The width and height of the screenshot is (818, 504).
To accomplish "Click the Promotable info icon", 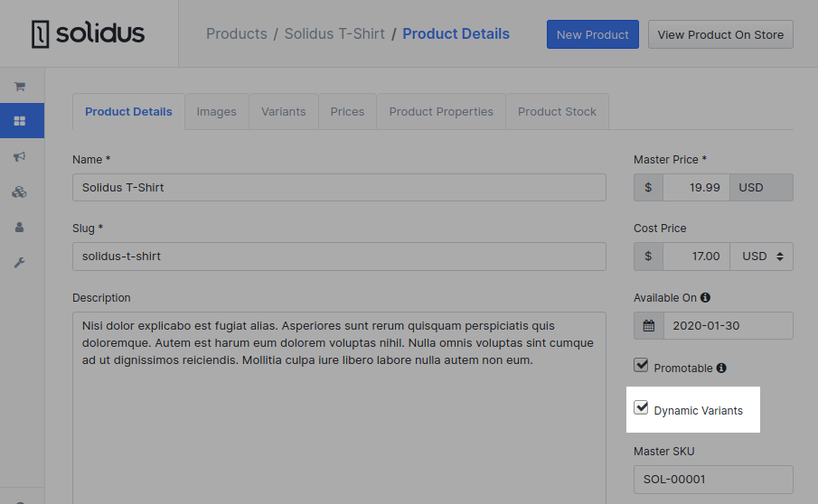I will 721,368.
